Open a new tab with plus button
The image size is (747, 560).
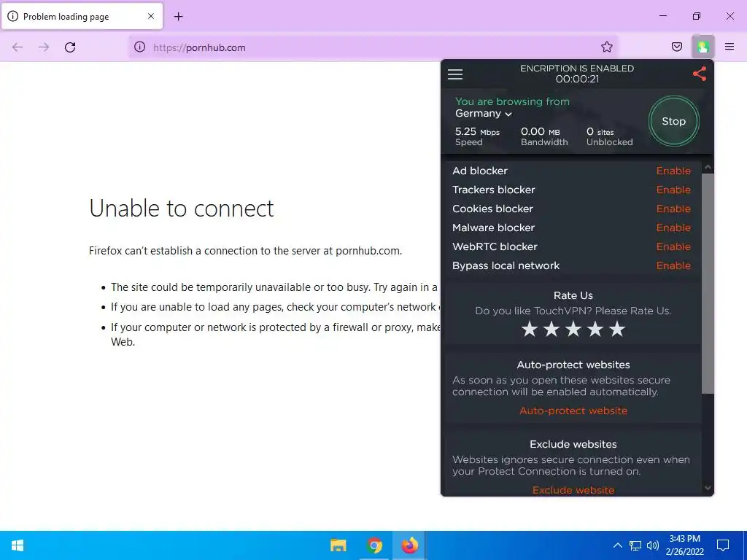click(x=178, y=17)
